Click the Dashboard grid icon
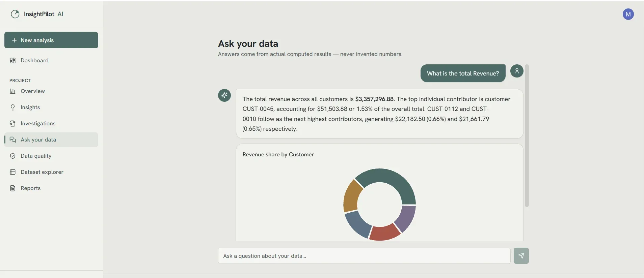Screen dimensions: 644x278 [13, 61]
